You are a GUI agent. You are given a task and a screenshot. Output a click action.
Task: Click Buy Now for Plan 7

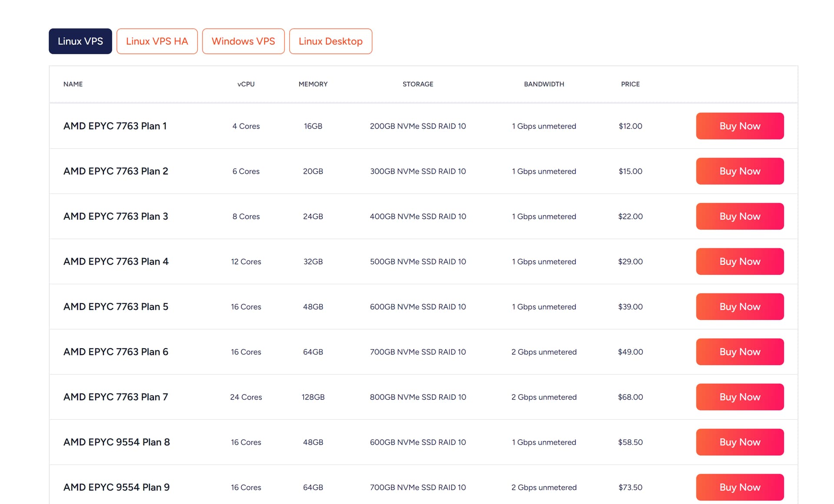click(x=740, y=397)
